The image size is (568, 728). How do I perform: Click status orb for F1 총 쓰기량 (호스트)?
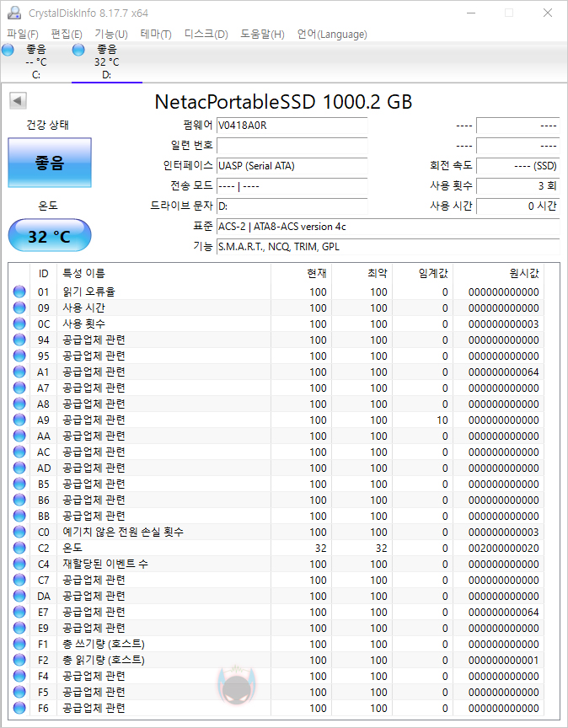pos(19,645)
